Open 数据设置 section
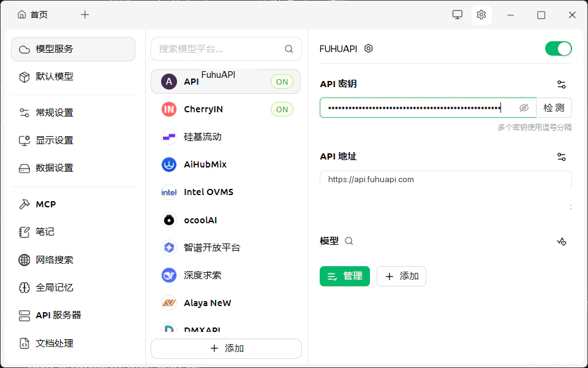The height and width of the screenshot is (368, 588). point(73,168)
